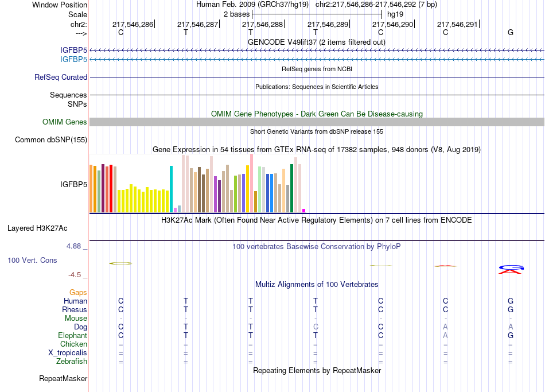Click the dark green bar in GTEx chart
Screen dimensions: 545x392
291,188
